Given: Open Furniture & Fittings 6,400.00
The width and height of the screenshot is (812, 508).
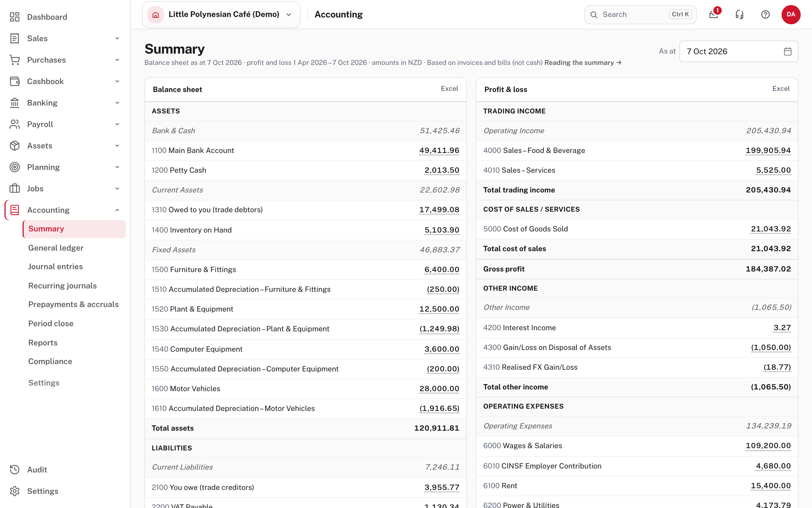Looking at the screenshot, I should coord(442,270).
